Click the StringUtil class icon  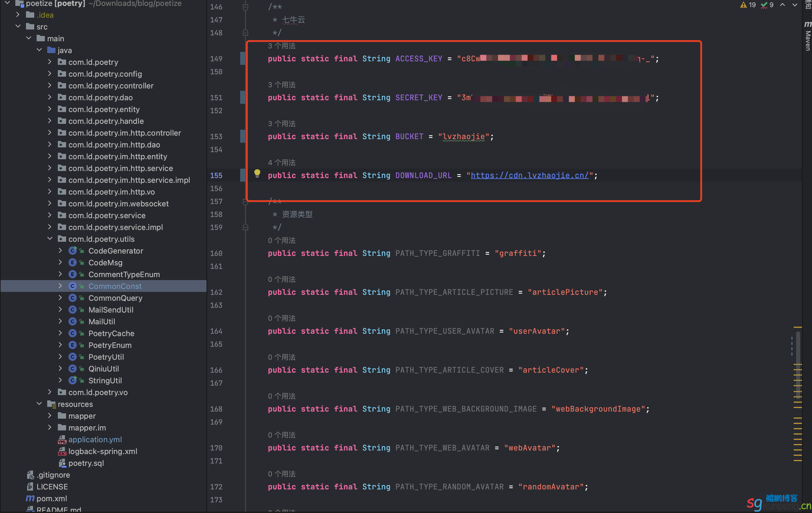pos(73,380)
